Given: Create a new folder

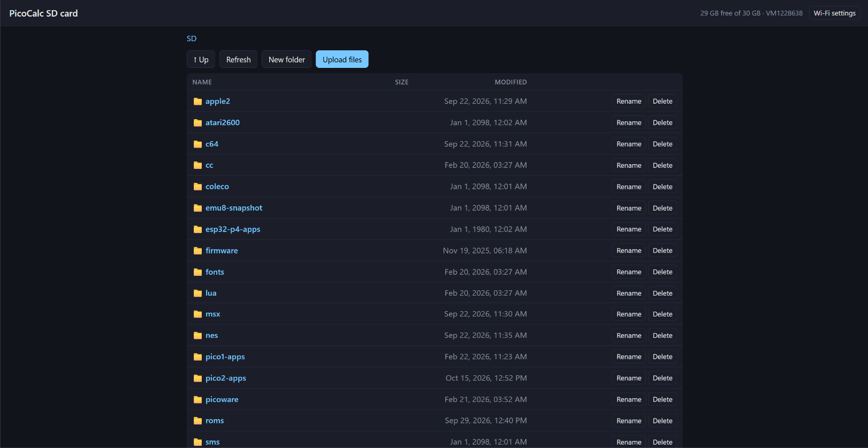Looking at the screenshot, I should coord(286,59).
